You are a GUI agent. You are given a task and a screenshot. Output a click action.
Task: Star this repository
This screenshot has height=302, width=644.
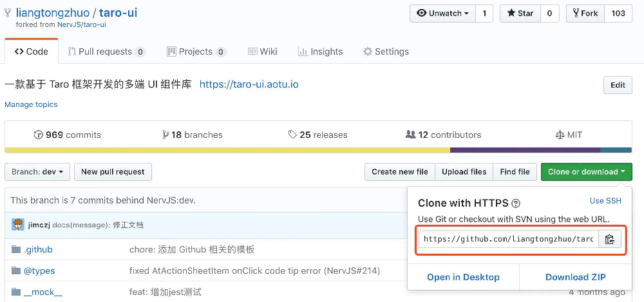pyautogui.click(x=520, y=14)
